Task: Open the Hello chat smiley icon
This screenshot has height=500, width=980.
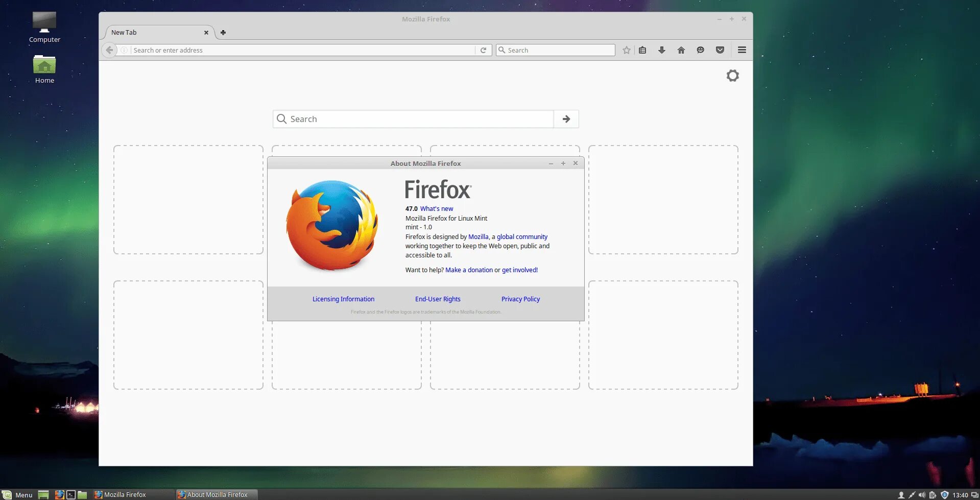Action: point(701,50)
